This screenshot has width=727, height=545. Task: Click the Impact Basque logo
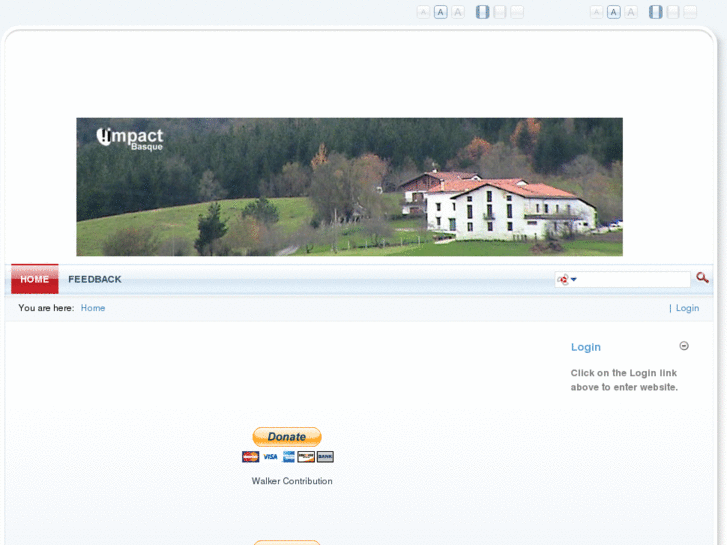coord(130,138)
